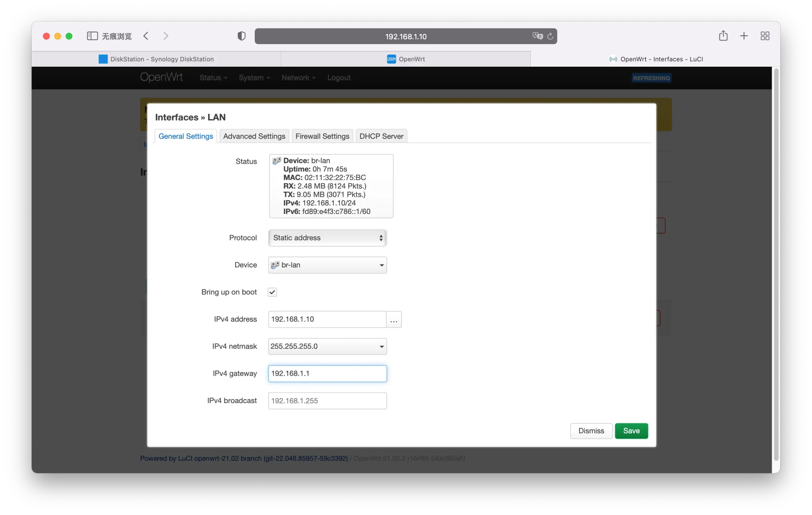Switch to the DHCP Server tab

[x=381, y=136]
